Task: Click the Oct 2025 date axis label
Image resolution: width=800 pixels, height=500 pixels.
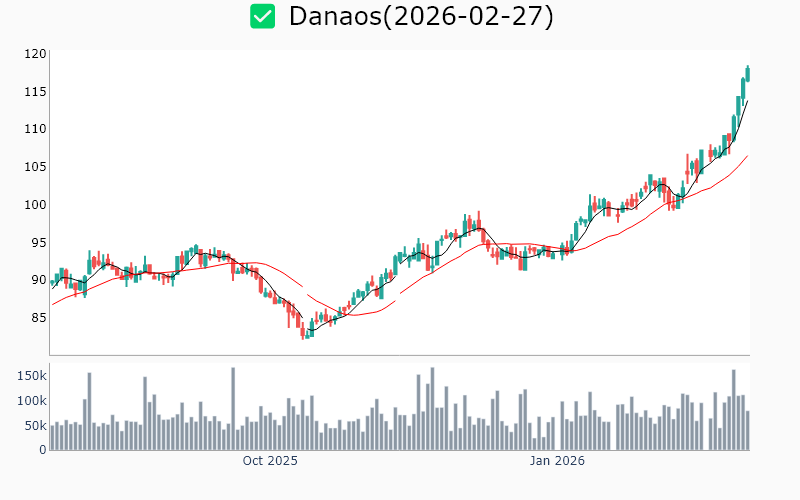Action: point(270,461)
